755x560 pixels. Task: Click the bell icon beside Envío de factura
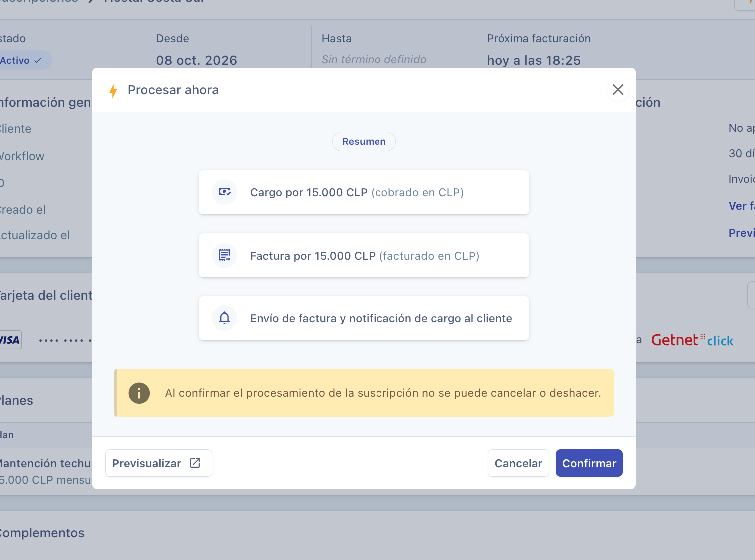[x=225, y=318]
